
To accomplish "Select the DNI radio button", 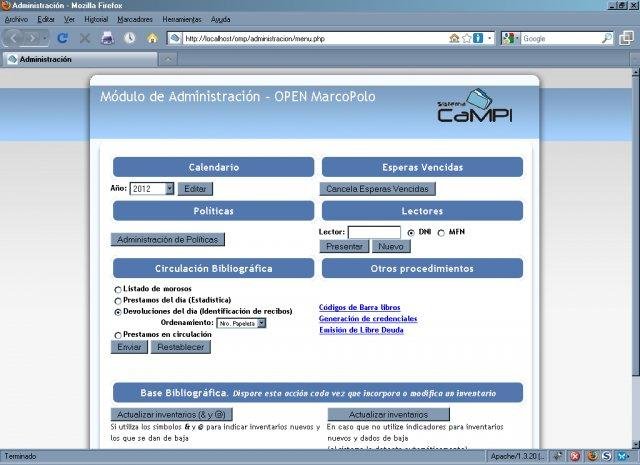I will [411, 233].
